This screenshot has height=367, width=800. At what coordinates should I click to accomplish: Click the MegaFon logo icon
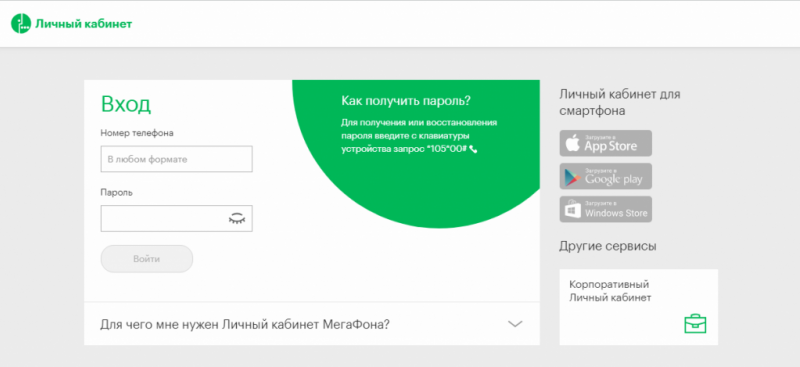[x=21, y=23]
